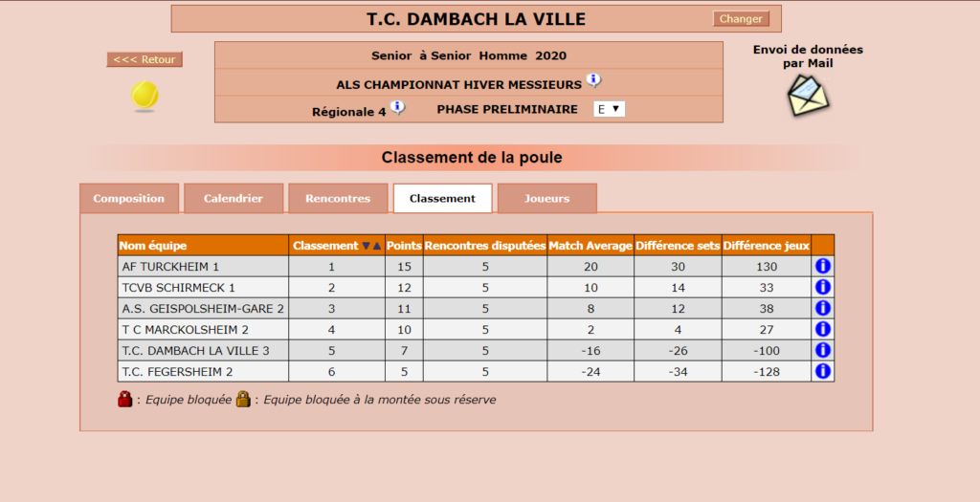Open the Joueurs tab
980x502 pixels.
pyautogui.click(x=546, y=199)
